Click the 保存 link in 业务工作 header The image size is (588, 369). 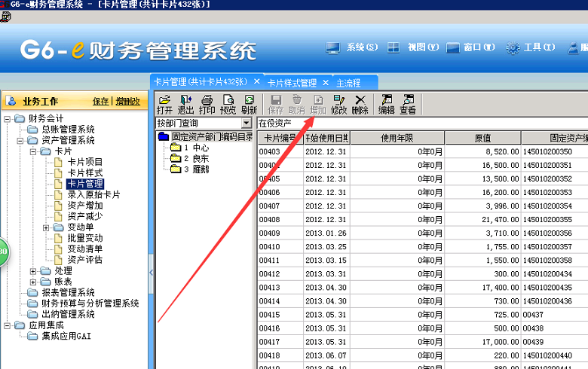pyautogui.click(x=100, y=101)
